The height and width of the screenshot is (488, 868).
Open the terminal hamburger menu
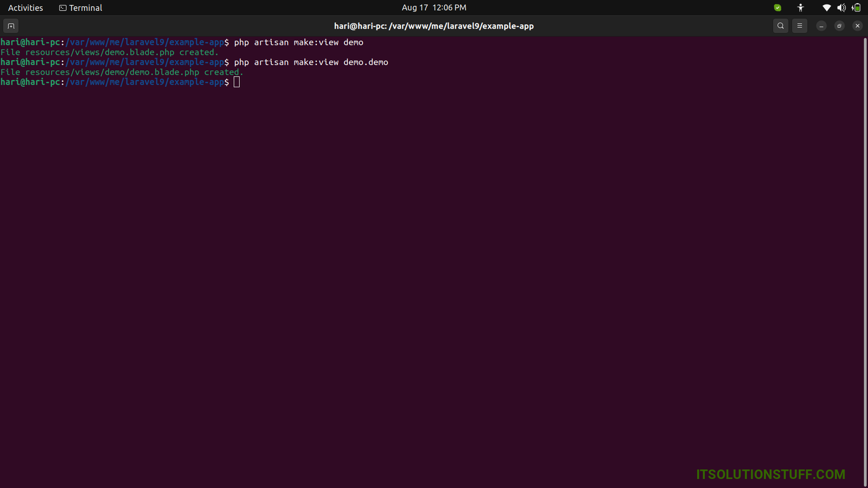point(800,26)
